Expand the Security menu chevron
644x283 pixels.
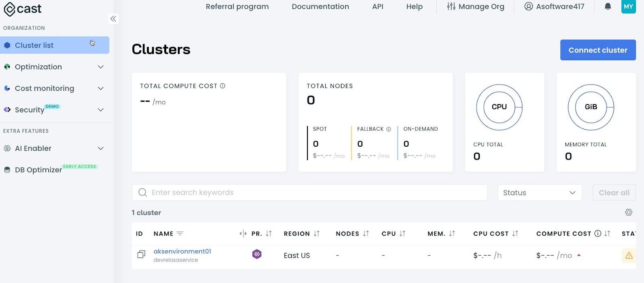(101, 110)
